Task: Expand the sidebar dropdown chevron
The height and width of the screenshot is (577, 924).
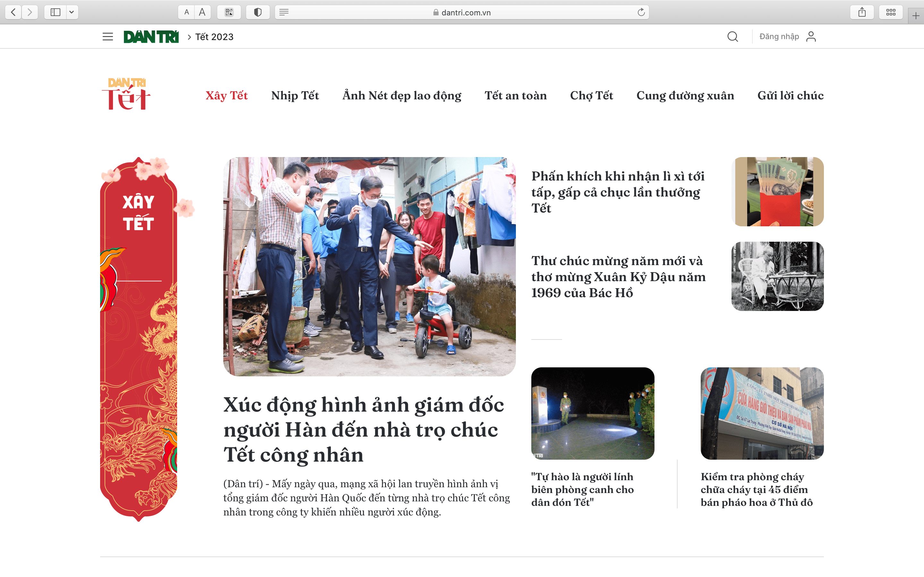Action: point(72,12)
